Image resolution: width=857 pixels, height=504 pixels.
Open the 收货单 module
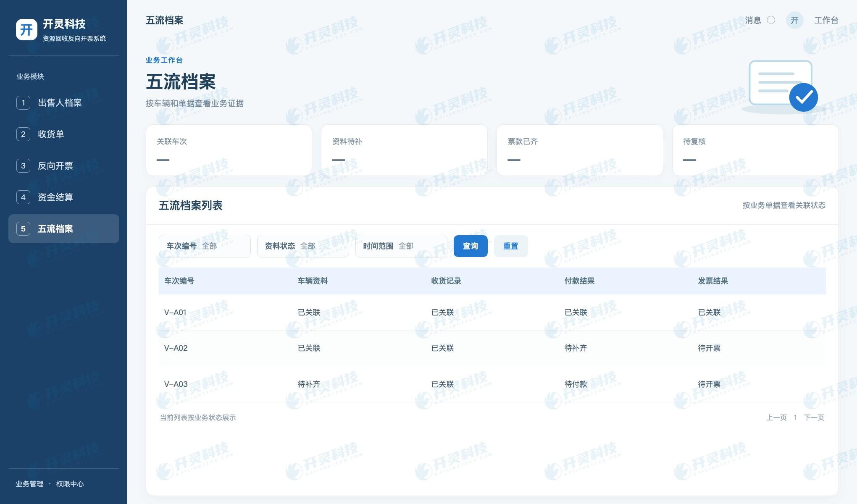click(64, 134)
